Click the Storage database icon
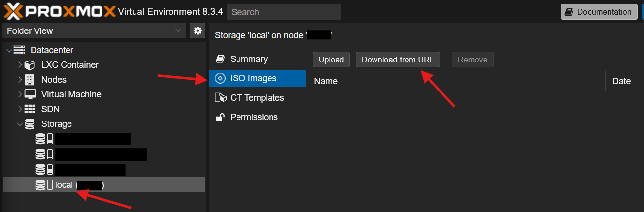Image resolution: width=644 pixels, height=212 pixels. (30, 124)
